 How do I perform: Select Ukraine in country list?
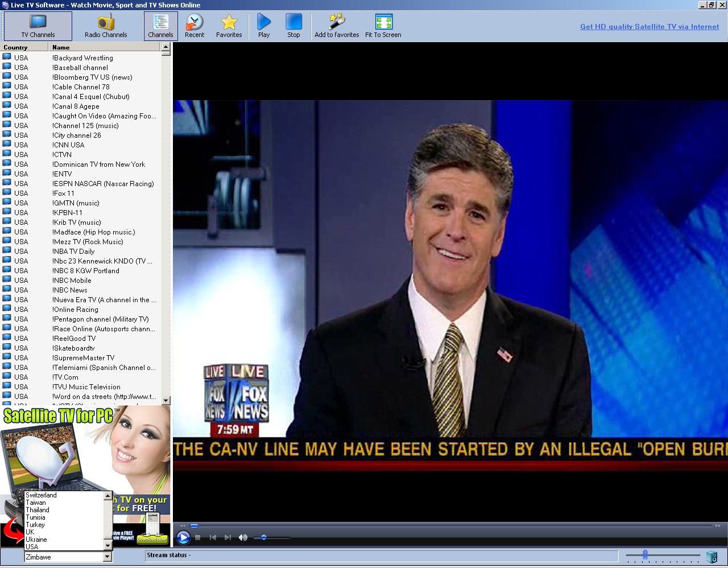pos(36,540)
